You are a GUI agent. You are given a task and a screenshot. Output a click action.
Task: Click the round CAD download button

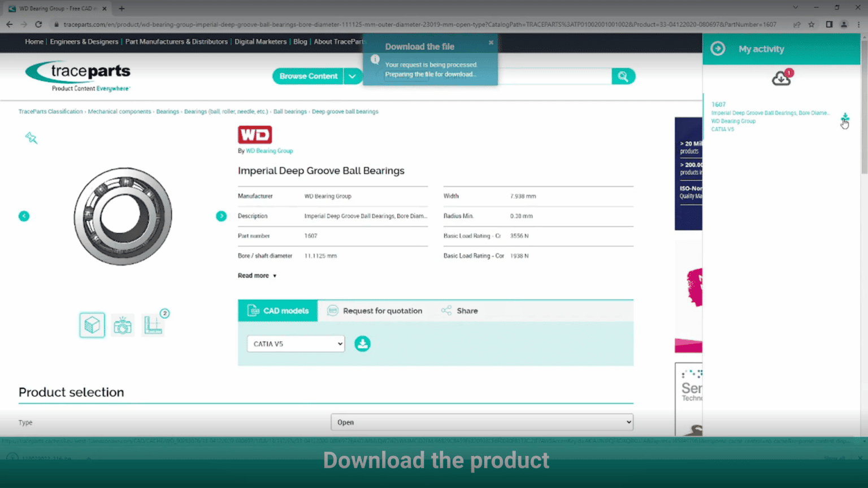362,343
